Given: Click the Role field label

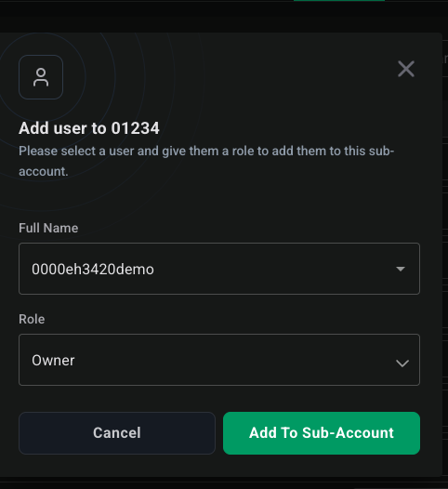Looking at the screenshot, I should click(x=32, y=319).
